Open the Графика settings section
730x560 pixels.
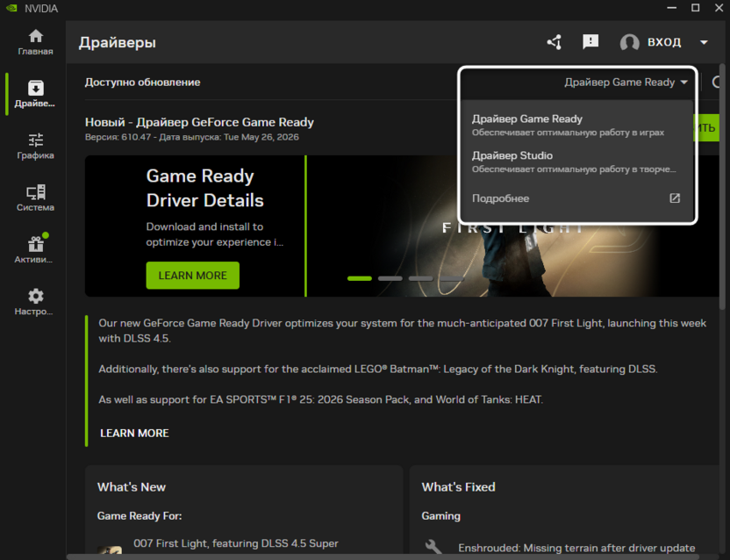tap(35, 147)
